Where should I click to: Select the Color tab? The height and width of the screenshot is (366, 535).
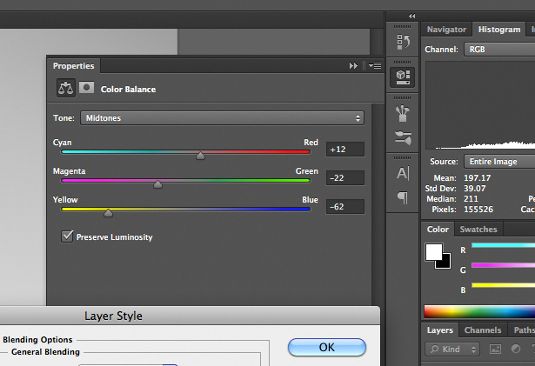[438, 229]
